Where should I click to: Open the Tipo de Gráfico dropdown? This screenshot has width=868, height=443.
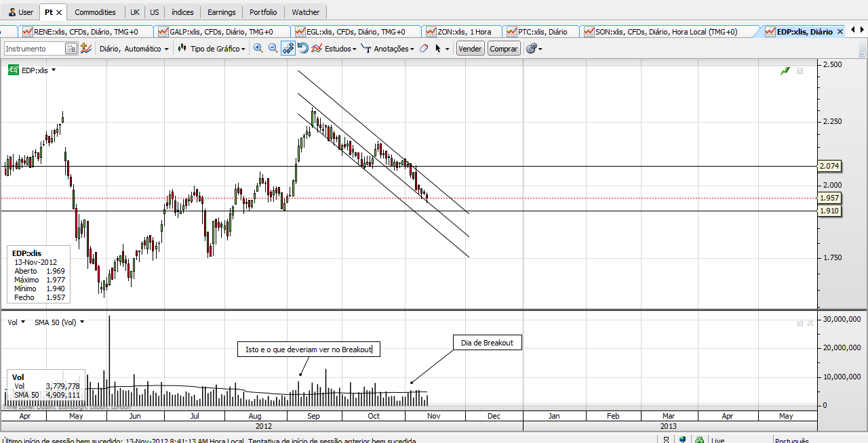(x=212, y=49)
